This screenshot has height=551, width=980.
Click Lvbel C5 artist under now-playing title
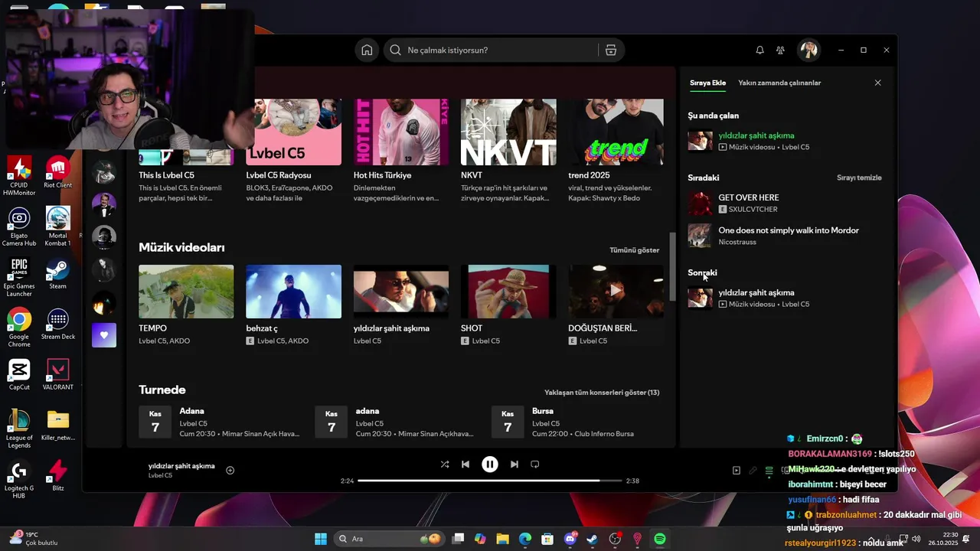click(160, 475)
